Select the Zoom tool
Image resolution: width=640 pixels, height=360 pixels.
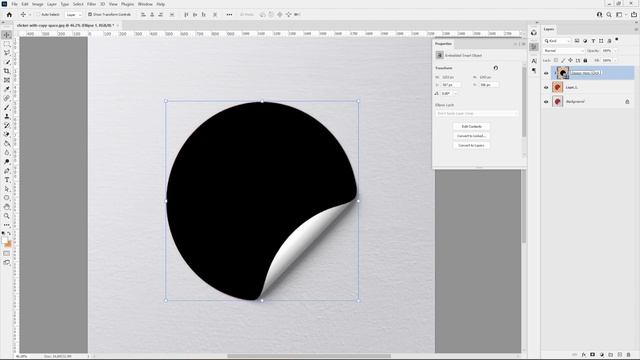click(x=7, y=216)
